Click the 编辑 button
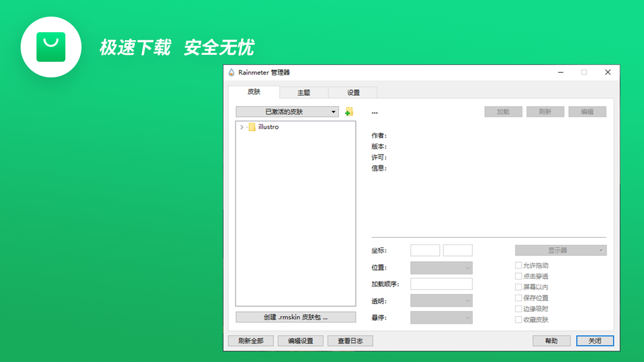 (587, 112)
